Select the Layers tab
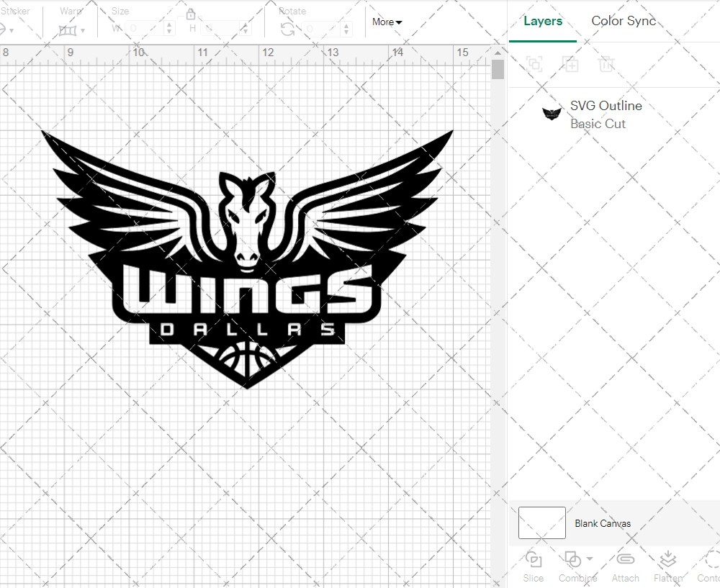 (543, 21)
